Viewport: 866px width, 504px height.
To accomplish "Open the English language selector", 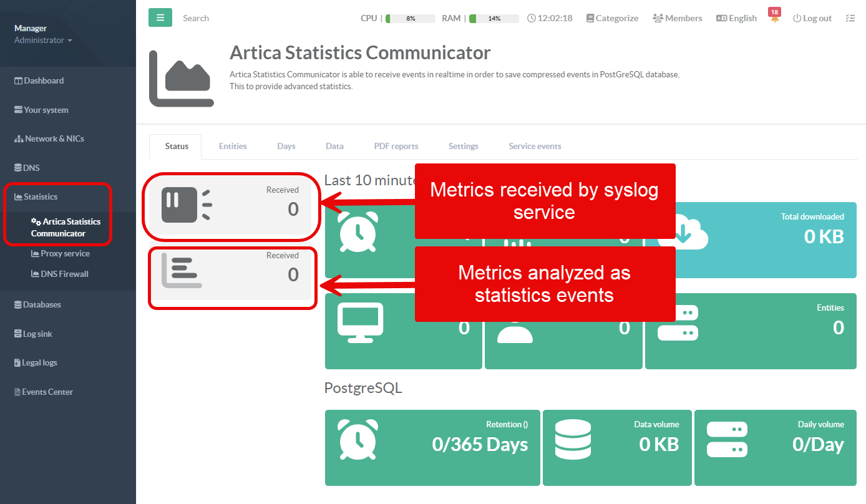I will pos(736,18).
